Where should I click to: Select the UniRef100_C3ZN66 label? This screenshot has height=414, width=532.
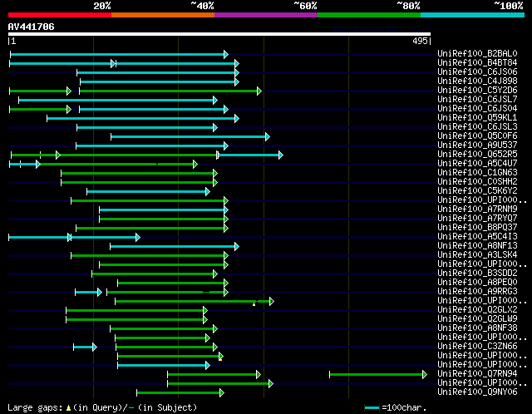point(477,347)
